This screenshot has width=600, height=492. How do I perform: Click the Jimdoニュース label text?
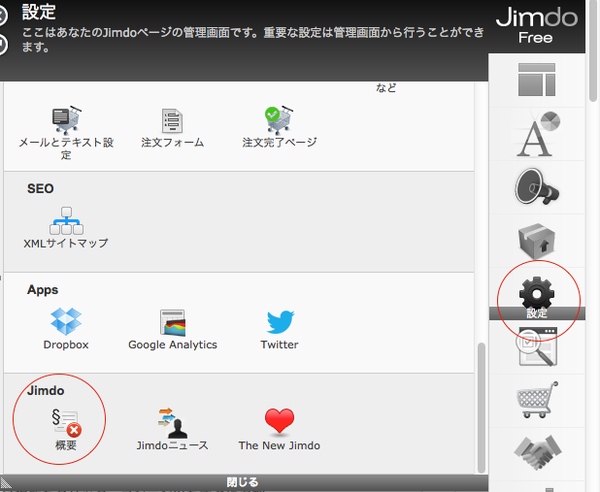[x=173, y=446]
